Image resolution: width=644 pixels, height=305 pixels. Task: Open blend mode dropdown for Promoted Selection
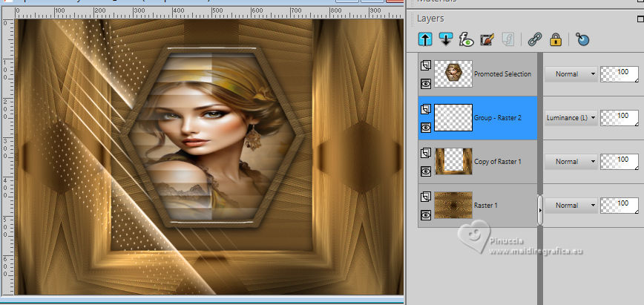pyautogui.click(x=571, y=74)
